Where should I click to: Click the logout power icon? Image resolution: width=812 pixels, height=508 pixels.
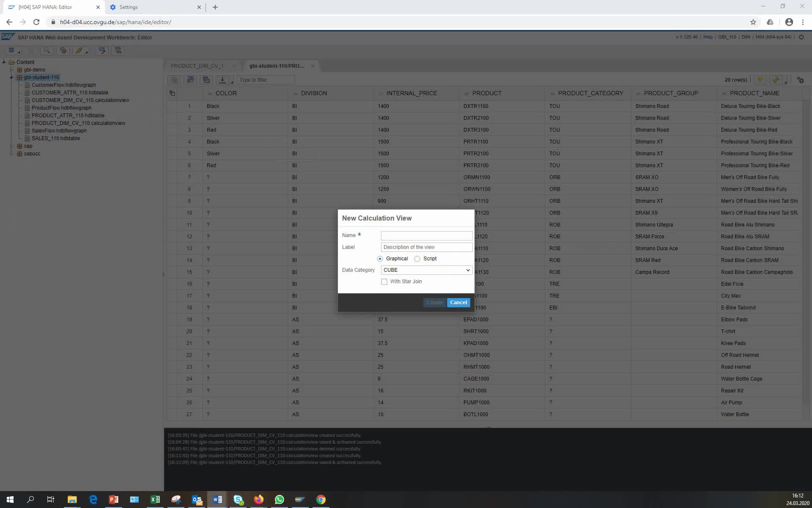[801, 37]
